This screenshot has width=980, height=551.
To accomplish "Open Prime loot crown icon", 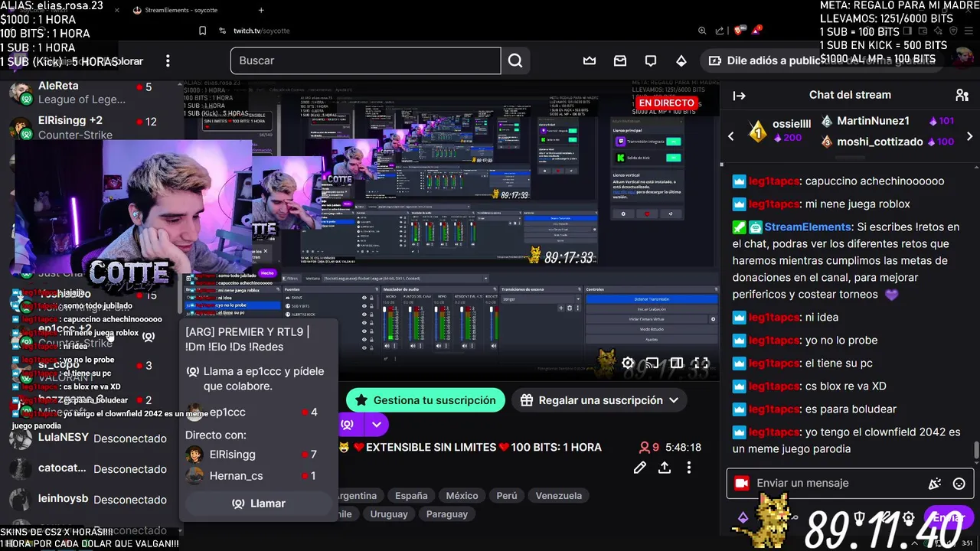I will coord(590,60).
